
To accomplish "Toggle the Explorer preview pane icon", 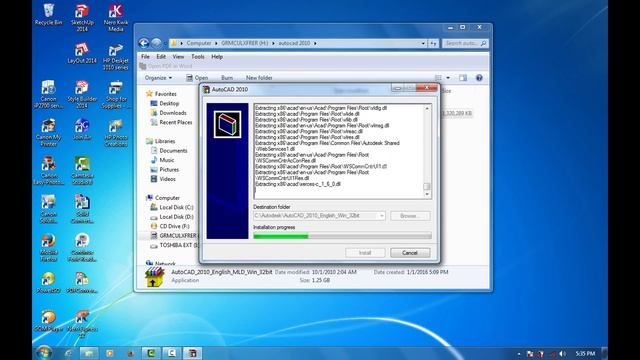I will 463,78.
